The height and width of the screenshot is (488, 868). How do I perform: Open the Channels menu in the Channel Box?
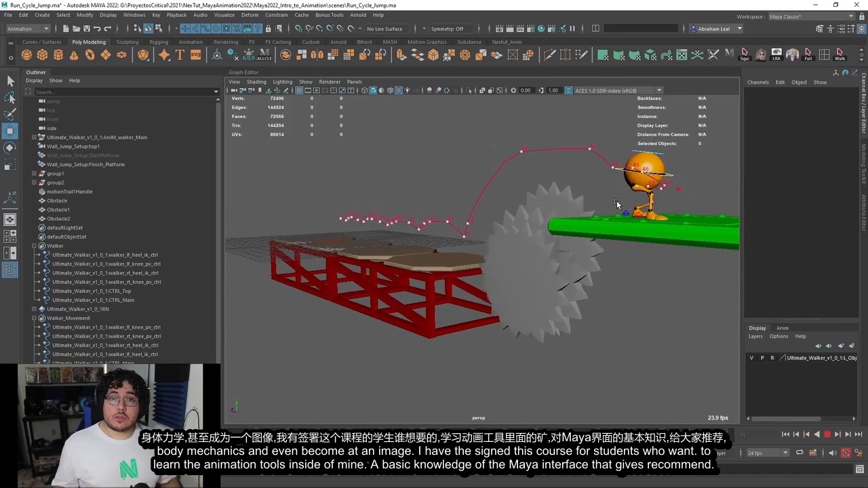[x=758, y=82]
